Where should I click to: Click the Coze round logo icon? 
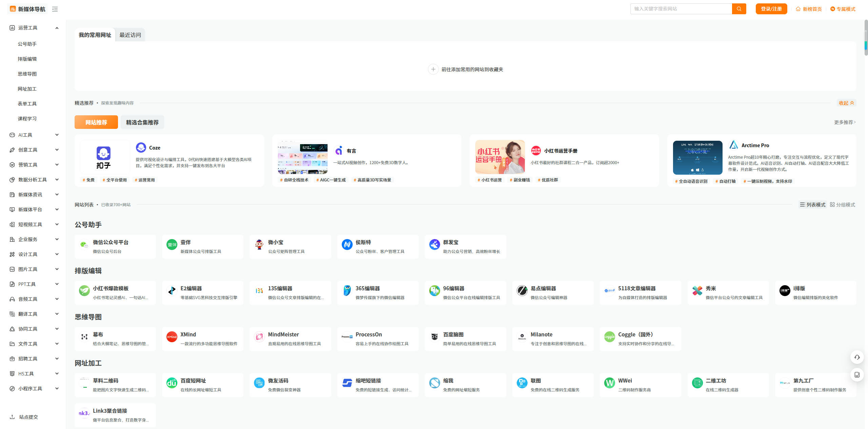[x=141, y=148]
